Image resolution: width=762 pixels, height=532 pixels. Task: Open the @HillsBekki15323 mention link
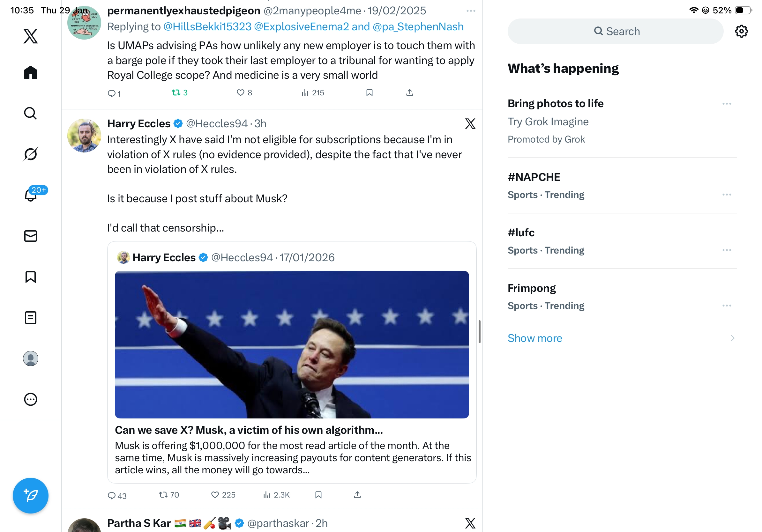click(x=207, y=26)
